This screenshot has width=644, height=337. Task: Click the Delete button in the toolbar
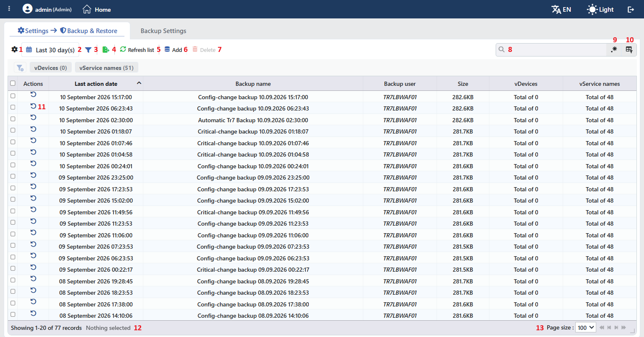[204, 50]
